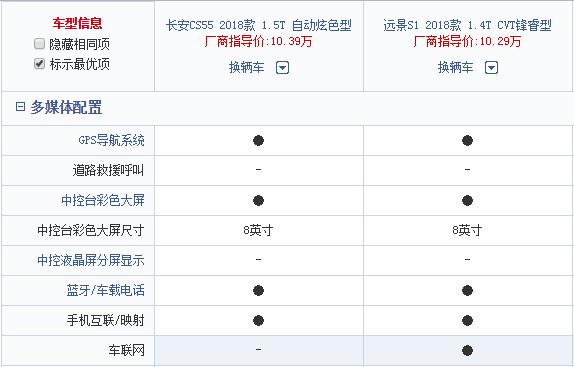574x367 pixels.
Task: Click the 中控台彩色大屏 label link
Action: coord(103,200)
